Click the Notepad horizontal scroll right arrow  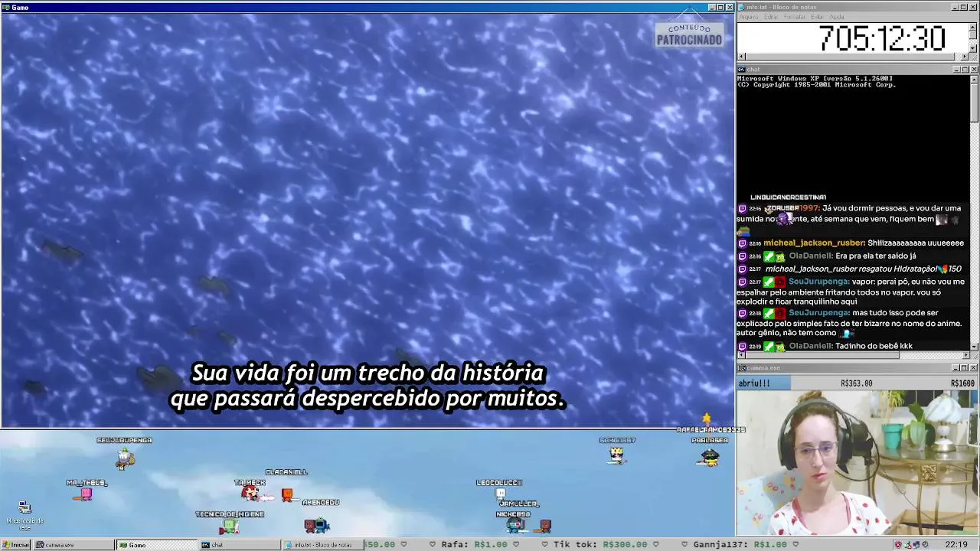(x=965, y=57)
